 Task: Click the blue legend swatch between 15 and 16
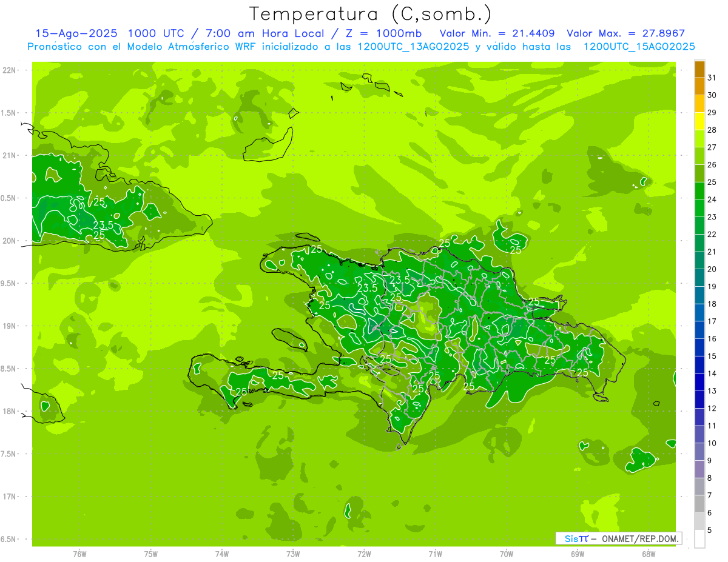699,347
